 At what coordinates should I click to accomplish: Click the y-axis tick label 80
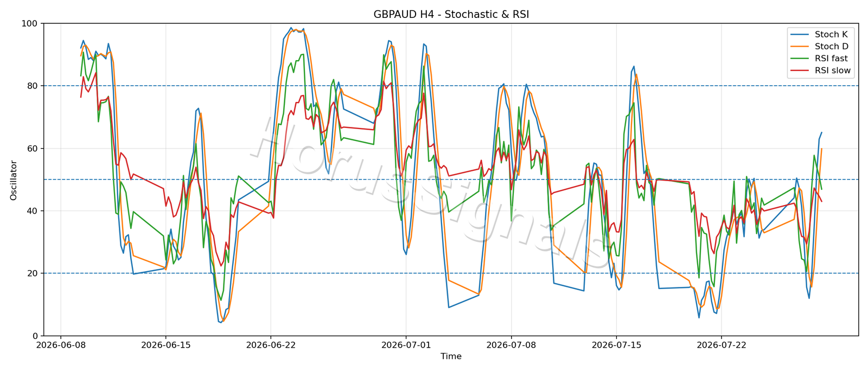point(33,86)
